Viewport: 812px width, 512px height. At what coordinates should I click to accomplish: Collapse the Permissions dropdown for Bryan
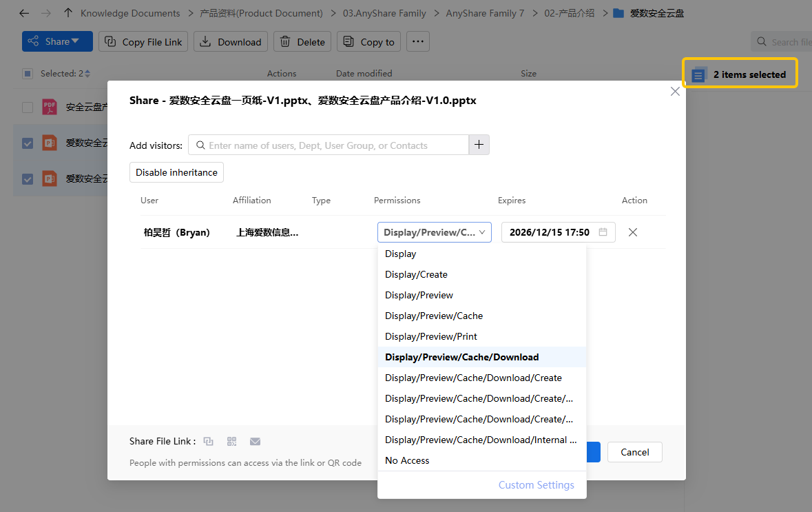(x=435, y=232)
